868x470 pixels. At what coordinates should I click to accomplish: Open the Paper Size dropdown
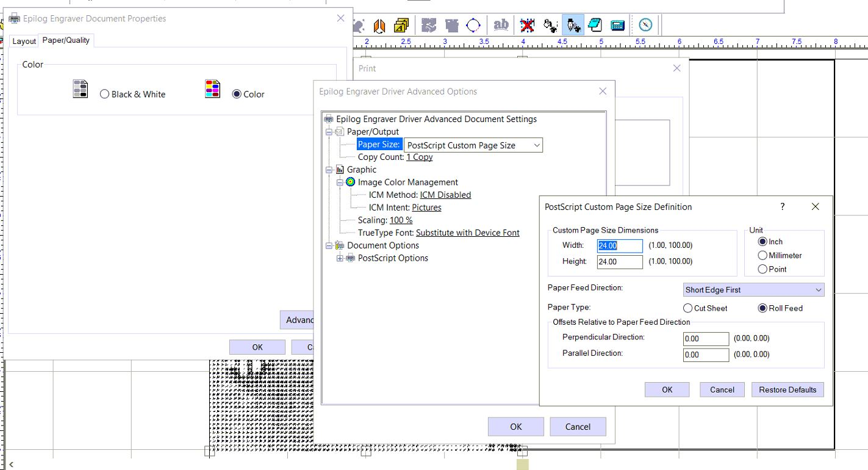pyautogui.click(x=473, y=145)
